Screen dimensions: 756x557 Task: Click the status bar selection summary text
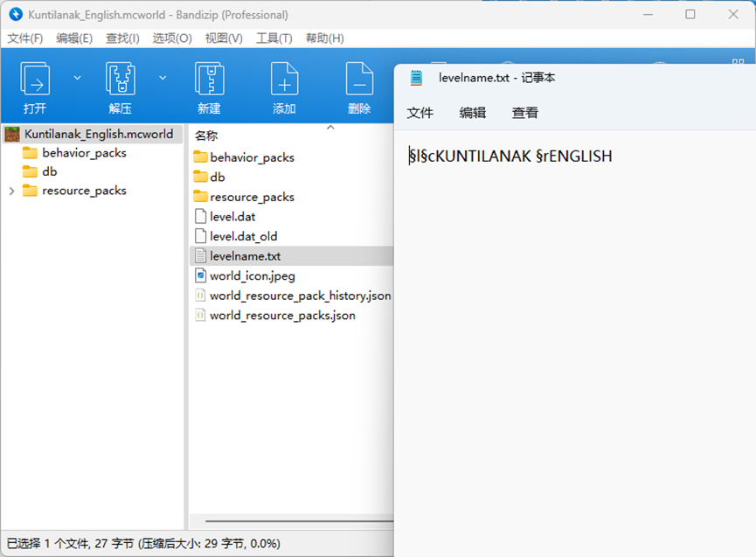point(143,544)
